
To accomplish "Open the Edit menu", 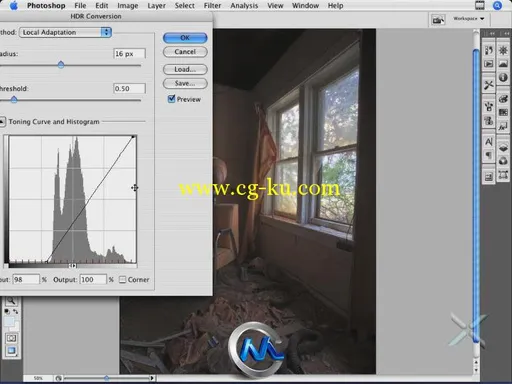I will (102, 6).
